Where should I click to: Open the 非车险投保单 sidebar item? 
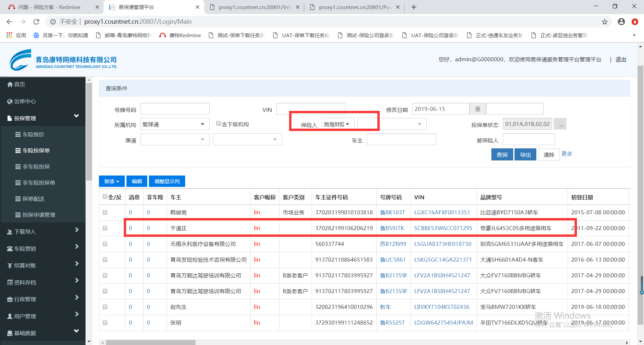(x=39, y=183)
